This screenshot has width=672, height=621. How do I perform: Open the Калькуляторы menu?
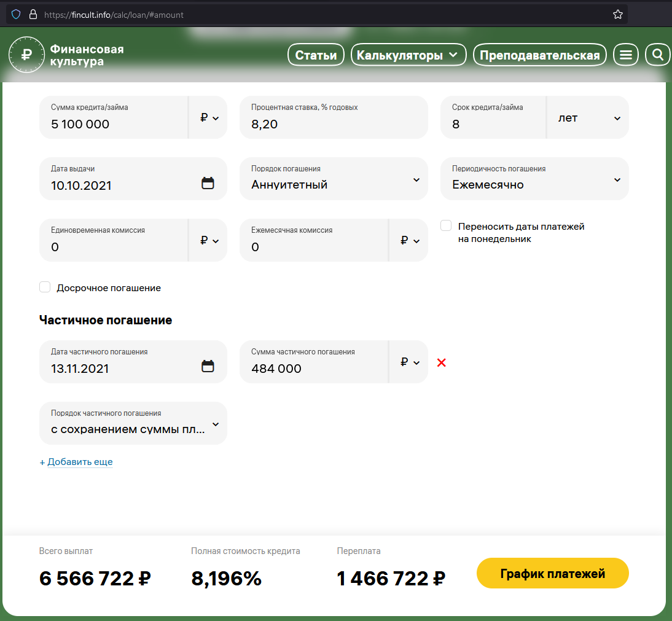[x=408, y=55]
